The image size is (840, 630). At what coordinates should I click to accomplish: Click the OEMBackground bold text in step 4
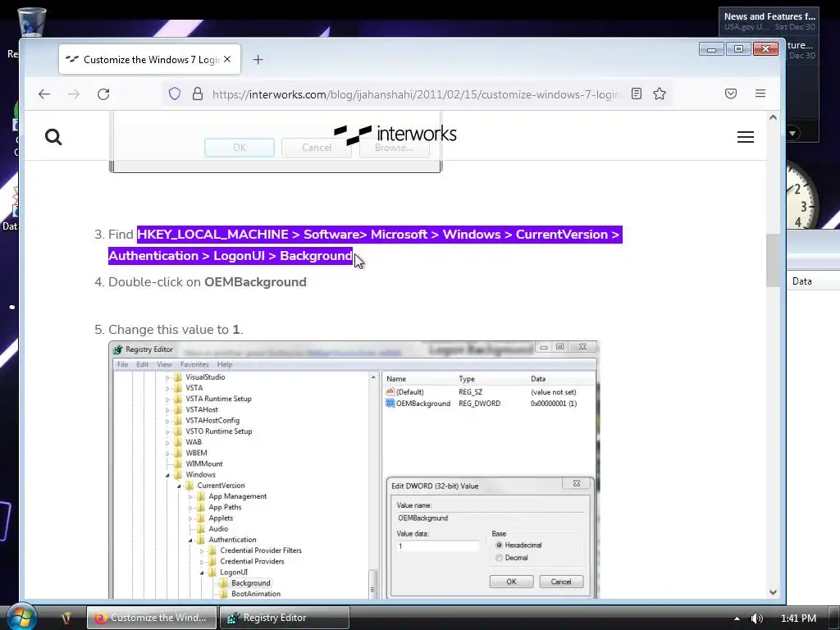[x=256, y=282]
